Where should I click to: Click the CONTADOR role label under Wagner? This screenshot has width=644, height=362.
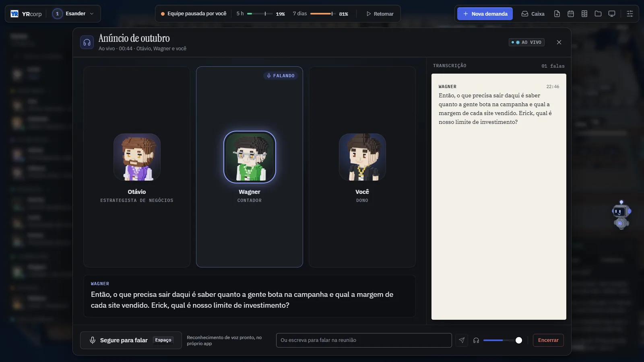coord(250,200)
